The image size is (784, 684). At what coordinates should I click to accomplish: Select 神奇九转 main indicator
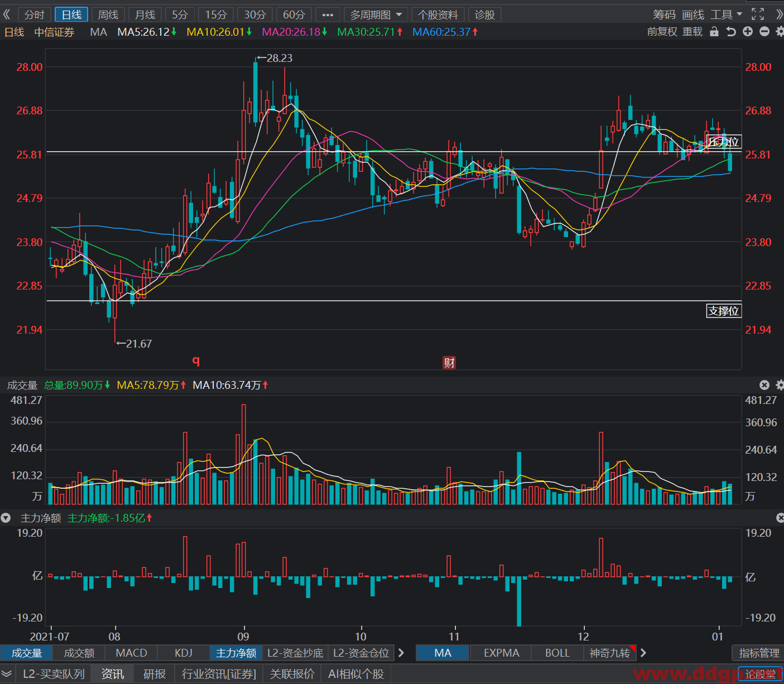[x=609, y=653]
